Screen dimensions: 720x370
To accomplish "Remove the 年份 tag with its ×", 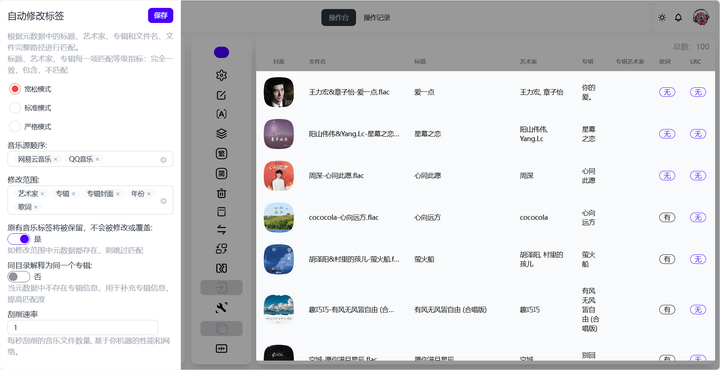I will (x=149, y=194).
